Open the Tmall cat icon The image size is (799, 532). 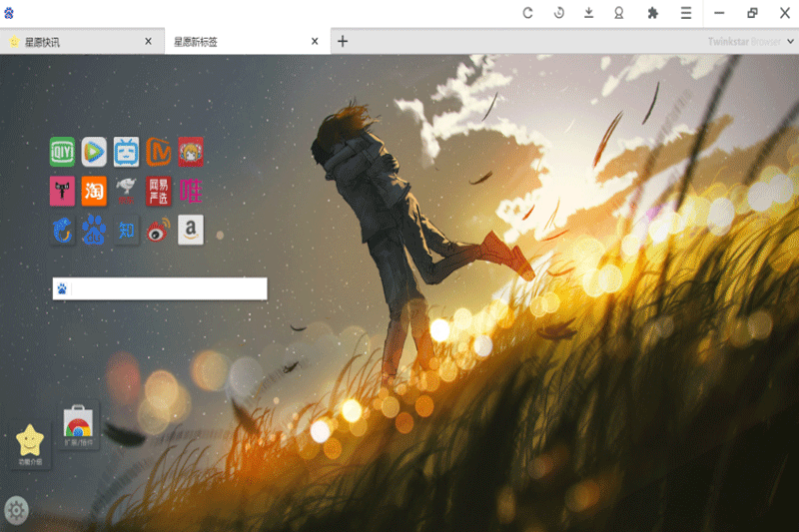point(63,190)
